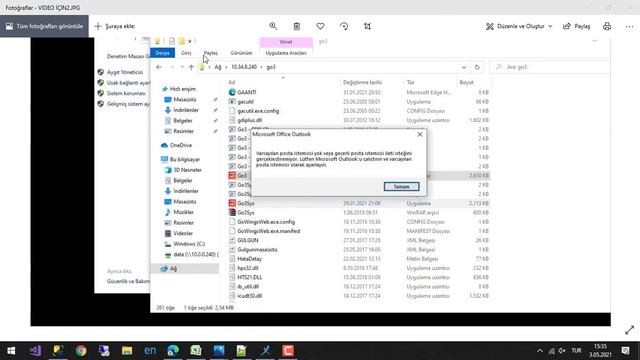This screenshot has height=360, width=640.
Task: Add photo to favorites with heart icon
Action: [x=320, y=26]
